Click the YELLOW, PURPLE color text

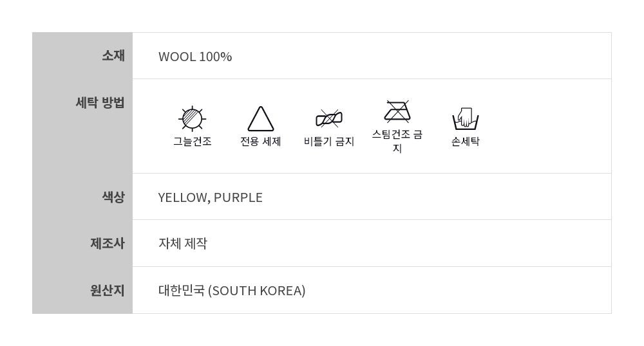point(211,197)
